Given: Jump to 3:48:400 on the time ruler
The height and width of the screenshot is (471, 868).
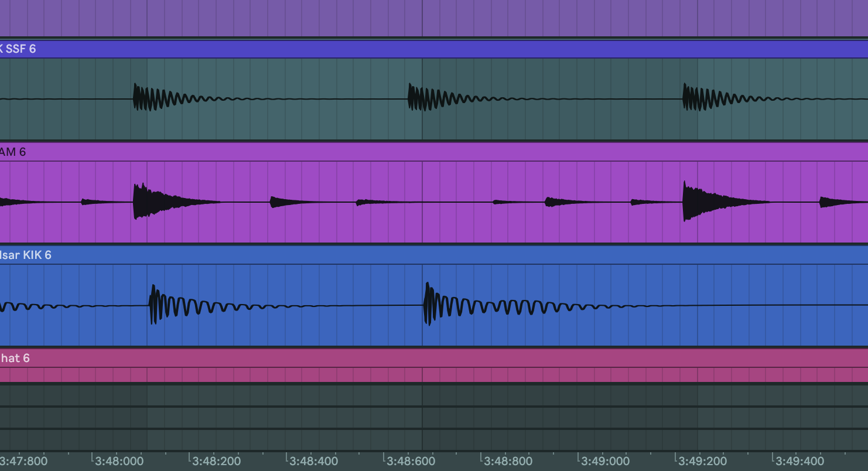Looking at the screenshot, I should click(x=313, y=461).
